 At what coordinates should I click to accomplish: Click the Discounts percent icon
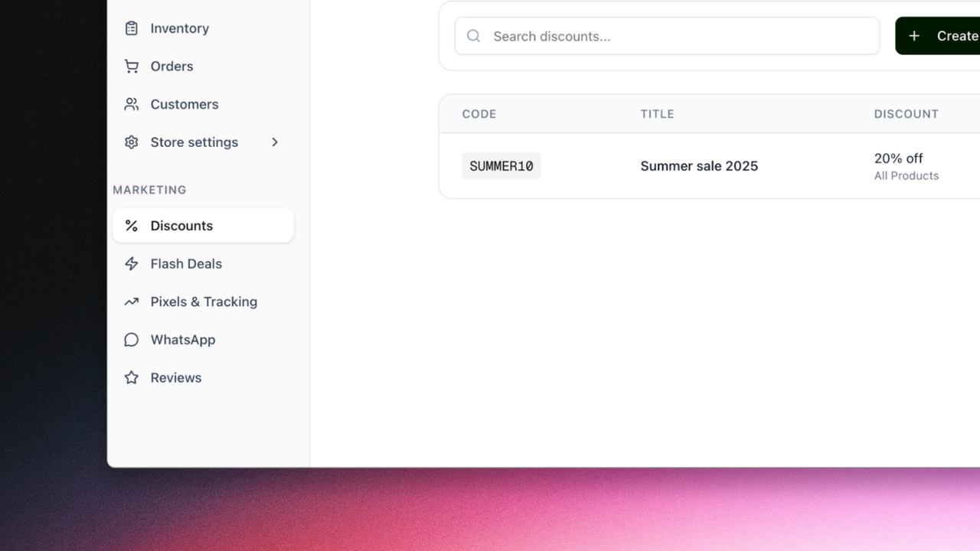point(131,225)
